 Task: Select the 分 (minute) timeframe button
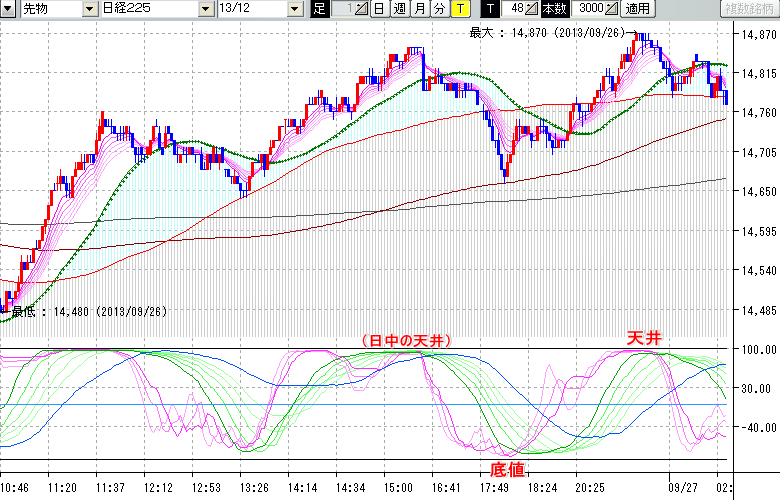pos(439,9)
